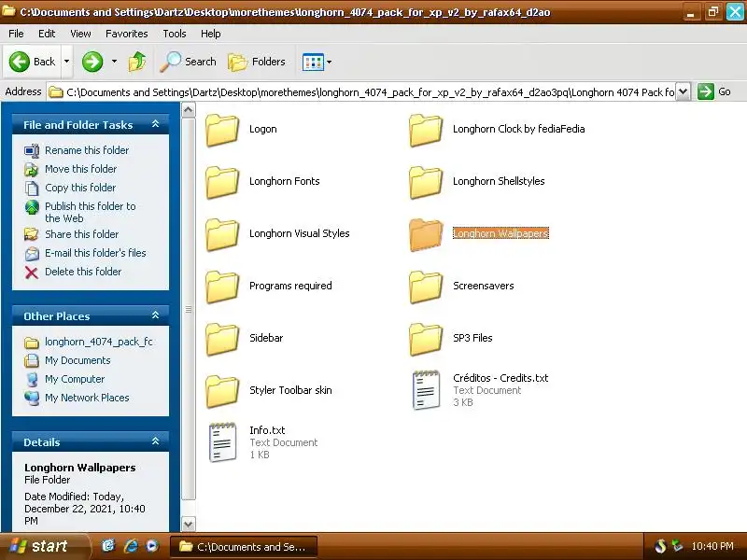The width and height of the screenshot is (747, 560).
Task: Select the Longhorn Fonts folder icon
Action: [222, 182]
